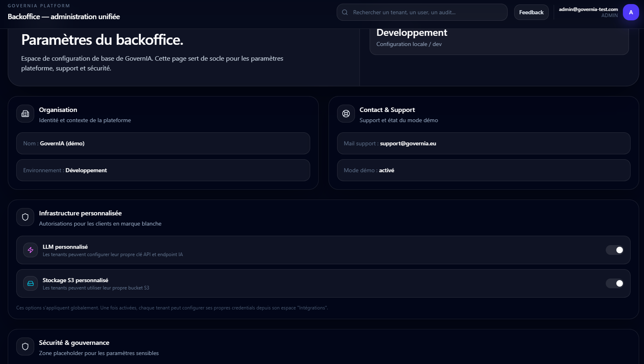644x364 pixels.
Task: Click the LLM personnalisé lightning icon
Action: pyautogui.click(x=31, y=250)
